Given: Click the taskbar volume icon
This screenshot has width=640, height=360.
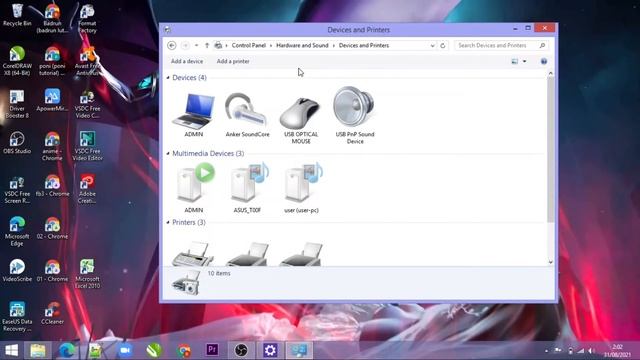Looking at the screenshot, I should point(591,351).
